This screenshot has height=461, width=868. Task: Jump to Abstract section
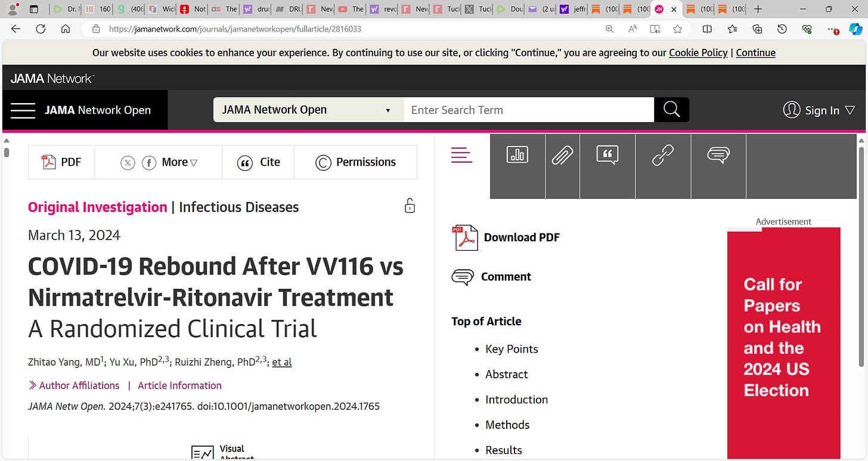coord(507,374)
